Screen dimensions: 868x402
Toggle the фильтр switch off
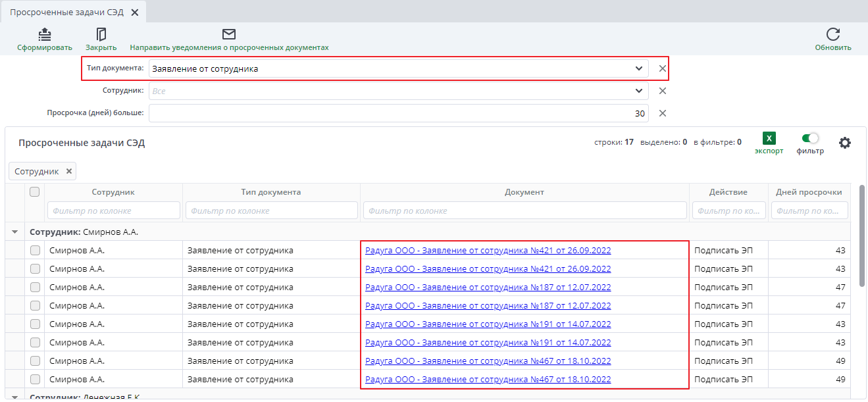point(810,138)
